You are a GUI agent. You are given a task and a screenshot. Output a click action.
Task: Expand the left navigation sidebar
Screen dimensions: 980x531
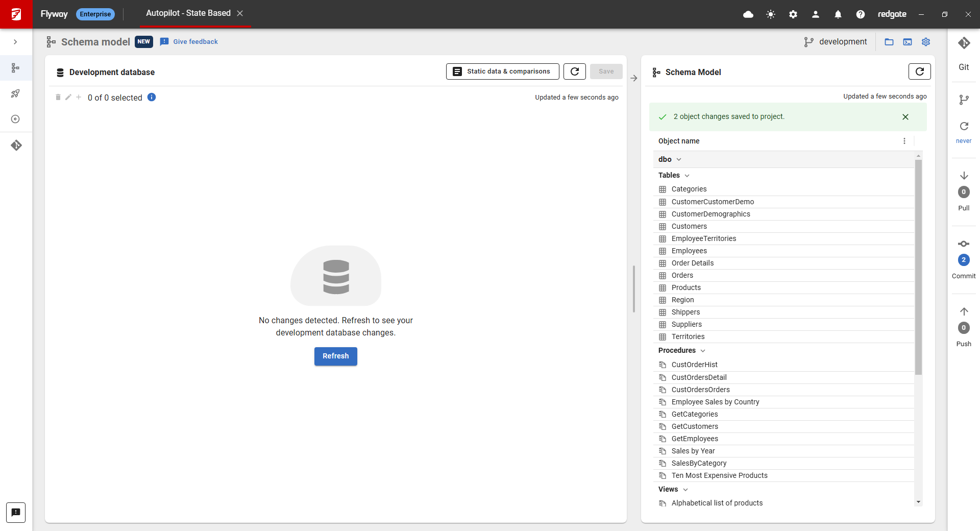pyautogui.click(x=16, y=42)
